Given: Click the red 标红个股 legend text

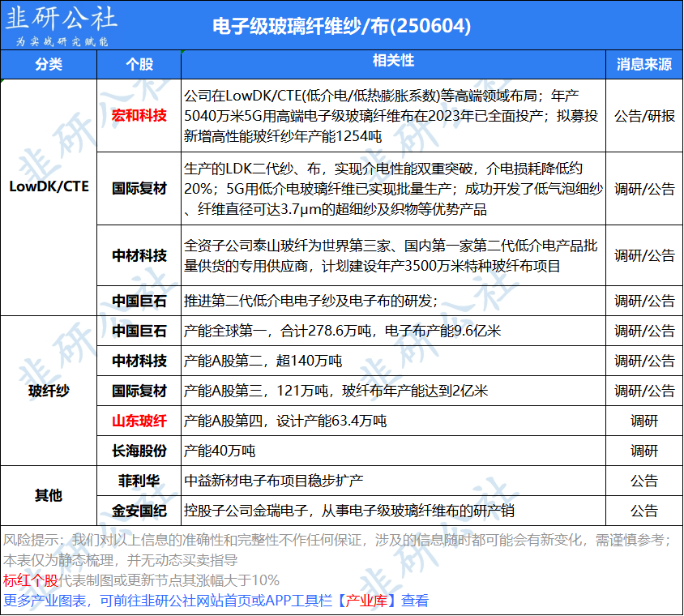Looking at the screenshot, I should 31,580.
